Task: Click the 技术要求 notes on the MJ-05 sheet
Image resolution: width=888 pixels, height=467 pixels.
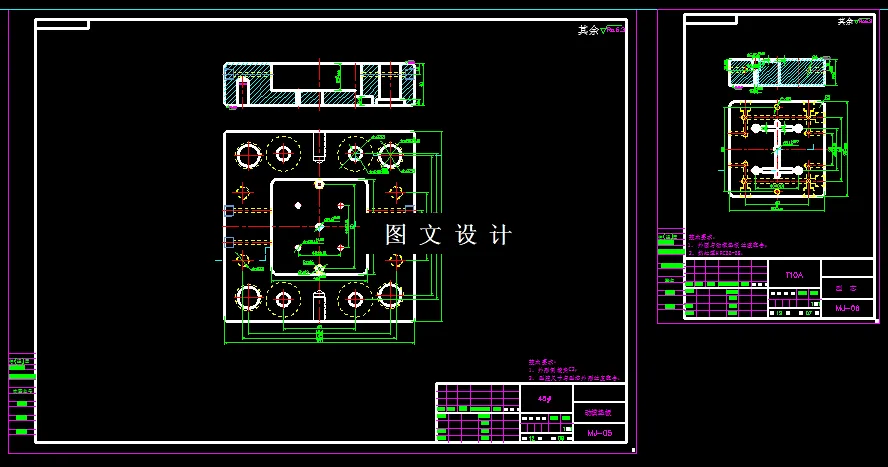Action: click(x=574, y=370)
